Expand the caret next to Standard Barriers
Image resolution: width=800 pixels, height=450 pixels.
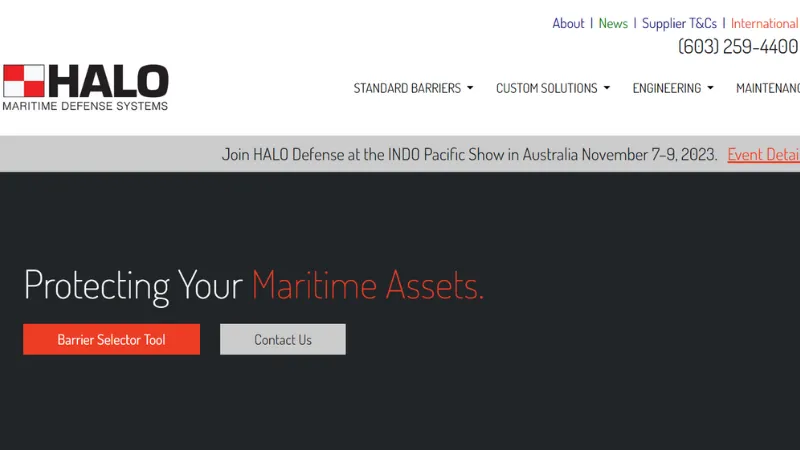click(470, 88)
